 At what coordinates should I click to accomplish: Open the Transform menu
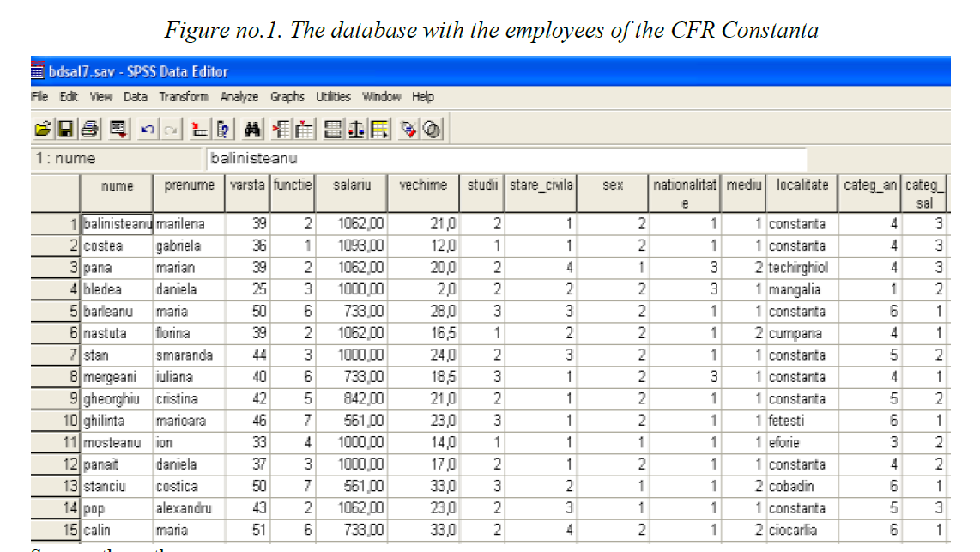point(184,97)
